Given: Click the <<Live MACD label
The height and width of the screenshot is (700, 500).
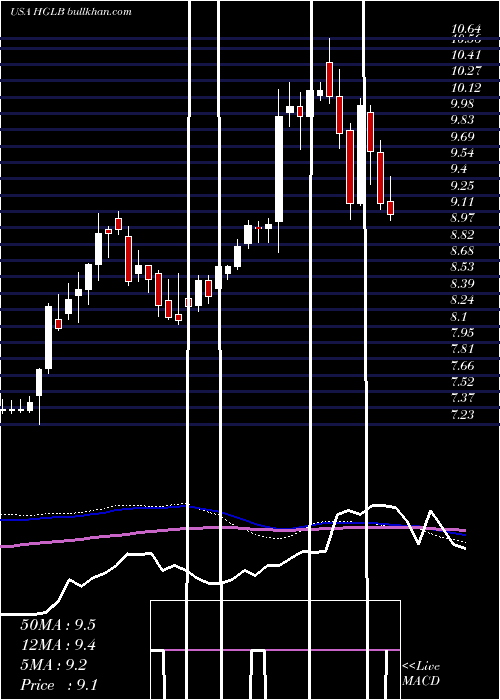Looking at the screenshot, I should tap(421, 674).
